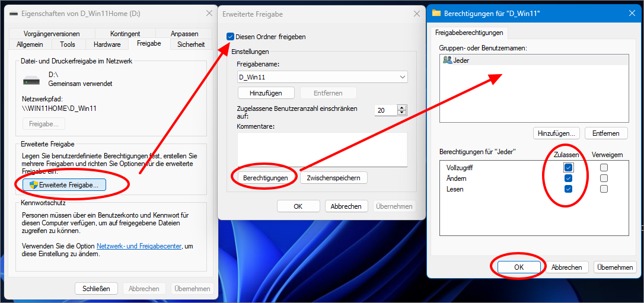Open the Vorgängerversionen tab

tap(52, 34)
